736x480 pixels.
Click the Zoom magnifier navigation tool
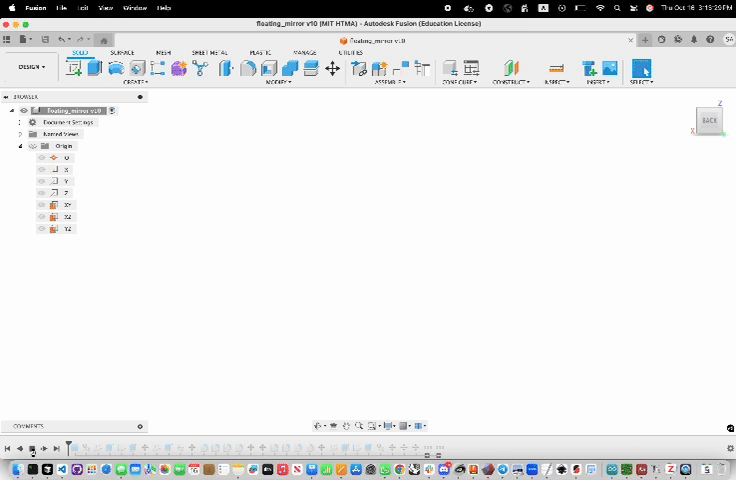pos(359,426)
